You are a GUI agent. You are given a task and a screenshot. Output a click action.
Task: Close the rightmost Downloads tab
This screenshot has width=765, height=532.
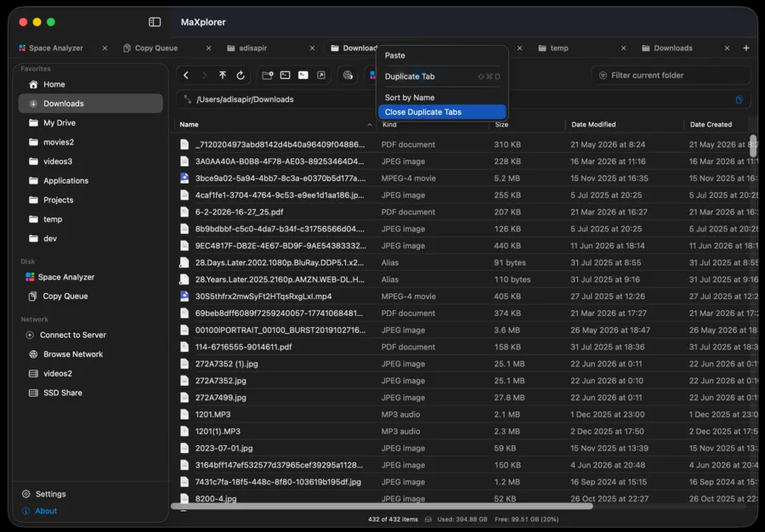pyautogui.click(x=727, y=48)
